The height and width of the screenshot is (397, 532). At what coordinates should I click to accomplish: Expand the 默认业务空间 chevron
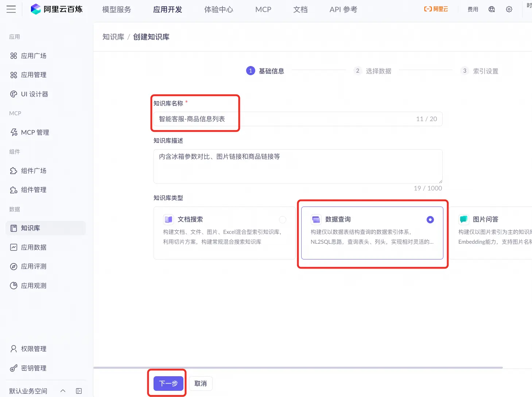(x=63, y=391)
